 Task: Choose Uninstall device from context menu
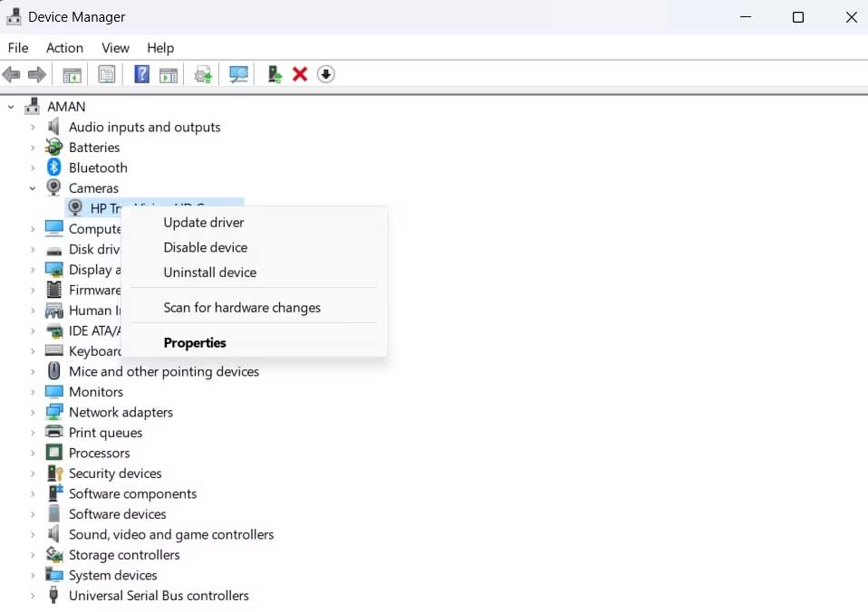[209, 273]
